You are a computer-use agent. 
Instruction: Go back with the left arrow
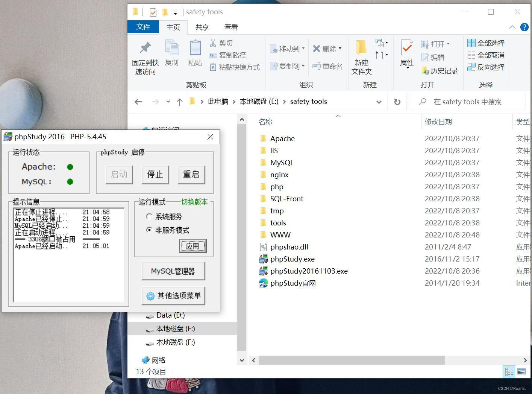[x=138, y=102]
